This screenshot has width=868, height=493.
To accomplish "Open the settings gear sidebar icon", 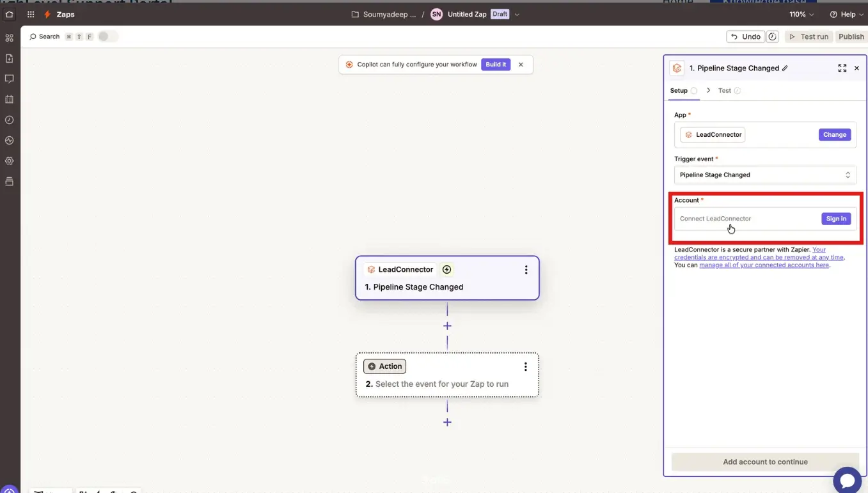I will 9,161.
